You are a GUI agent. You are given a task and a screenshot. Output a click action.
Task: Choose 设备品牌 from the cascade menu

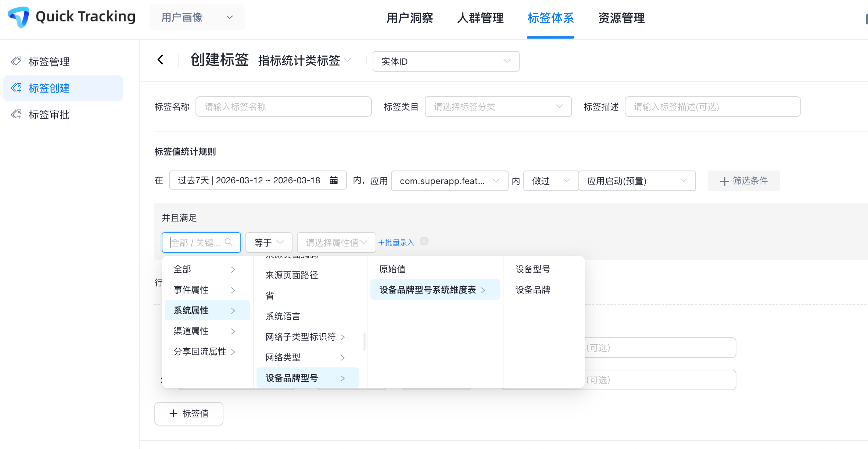pyautogui.click(x=532, y=290)
